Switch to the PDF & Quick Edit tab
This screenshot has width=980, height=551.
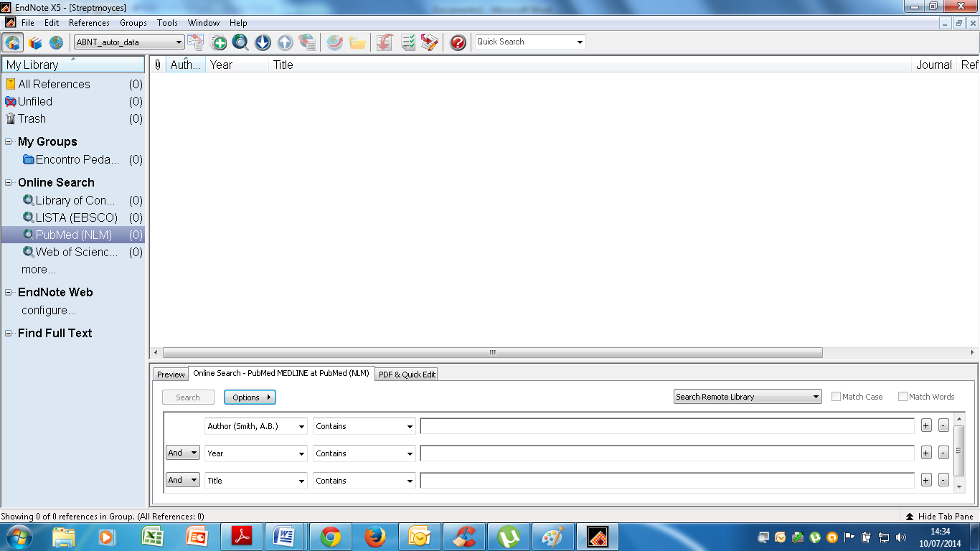coord(407,375)
